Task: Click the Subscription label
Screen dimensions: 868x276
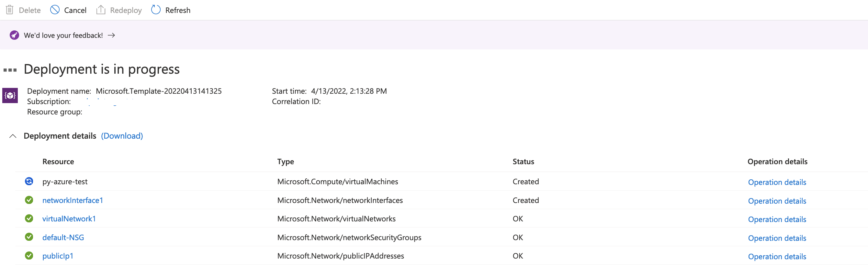Action: coord(49,101)
